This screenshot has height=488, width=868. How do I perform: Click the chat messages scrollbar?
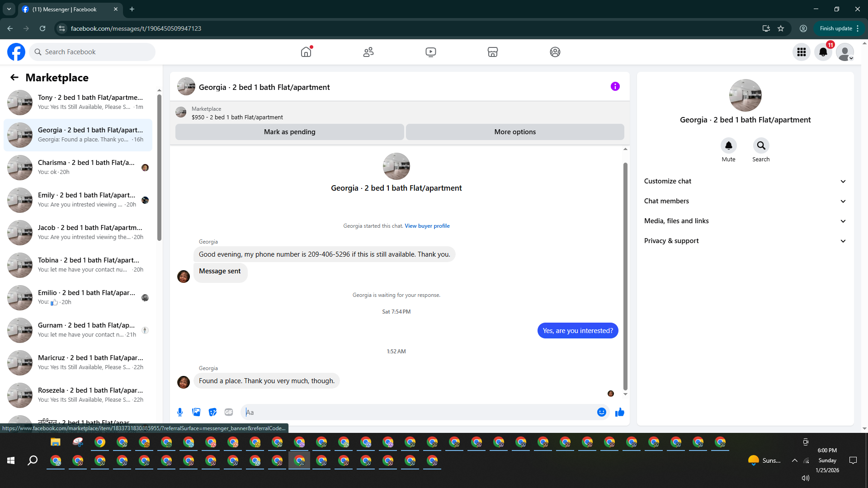[x=625, y=276]
